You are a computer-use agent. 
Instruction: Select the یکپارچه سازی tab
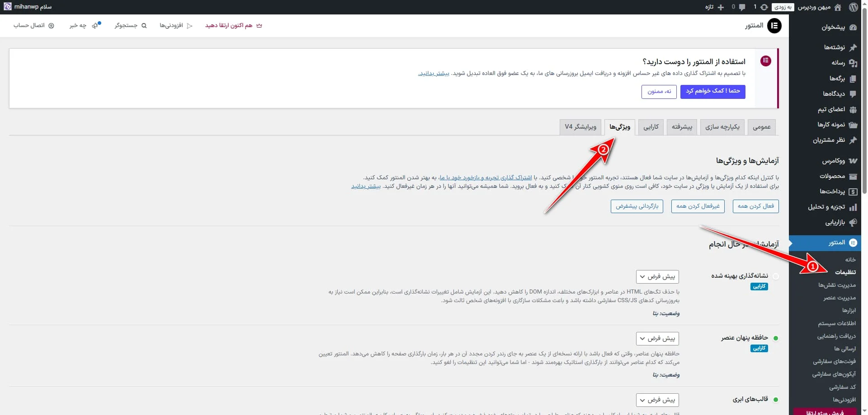(x=722, y=127)
